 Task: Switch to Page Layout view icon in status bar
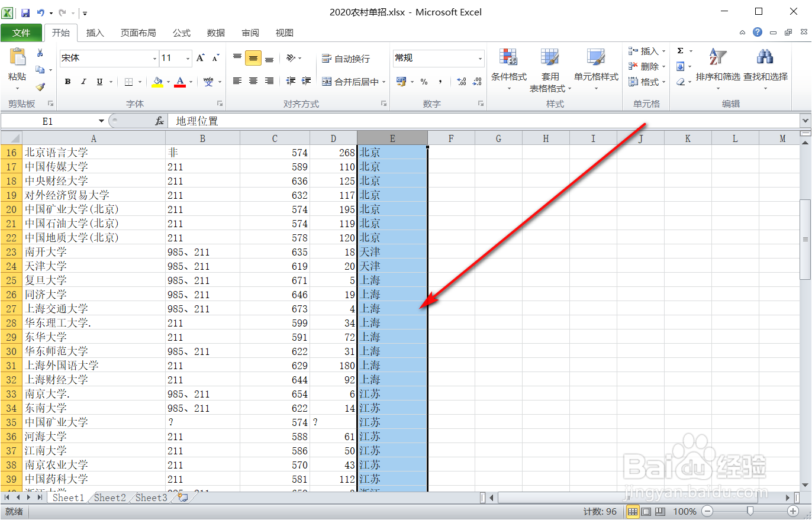tap(646, 511)
